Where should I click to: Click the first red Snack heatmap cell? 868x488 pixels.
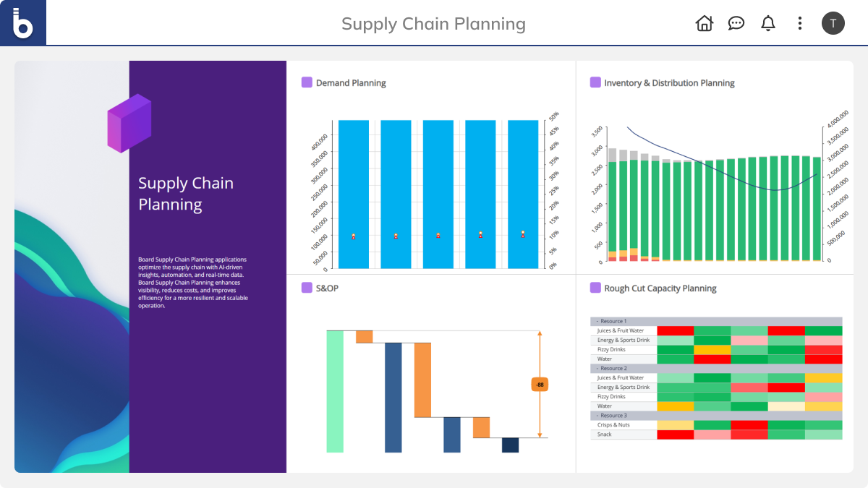click(675, 435)
